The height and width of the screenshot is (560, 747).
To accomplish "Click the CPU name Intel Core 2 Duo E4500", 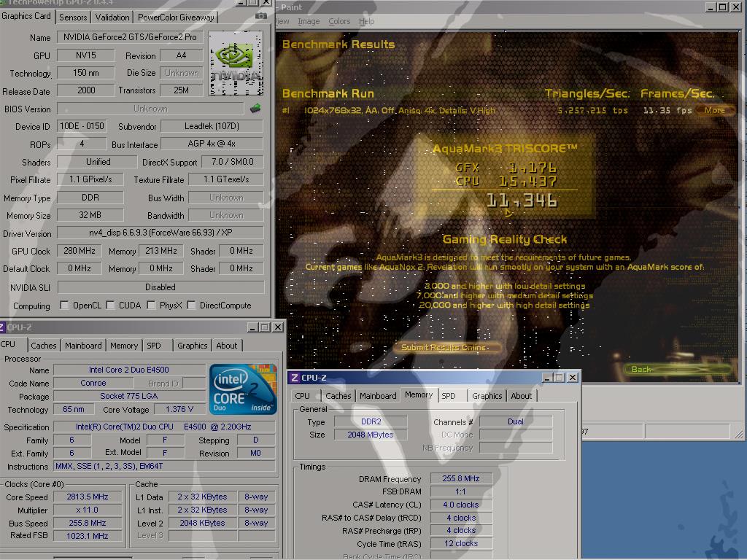I will point(129,370).
